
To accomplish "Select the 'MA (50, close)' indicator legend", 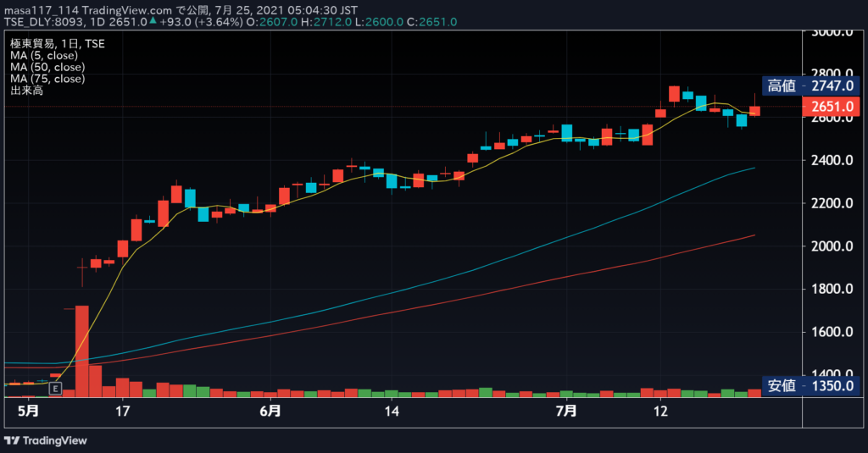I will click(x=47, y=67).
